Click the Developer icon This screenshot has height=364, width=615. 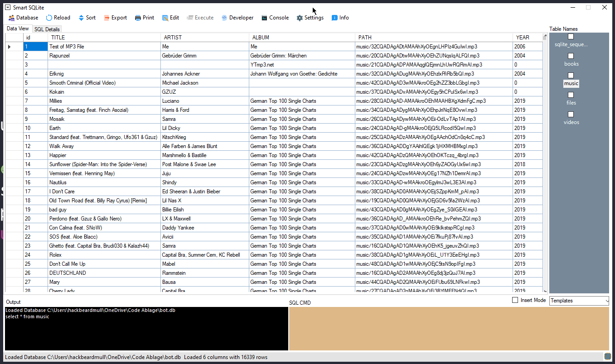(224, 18)
